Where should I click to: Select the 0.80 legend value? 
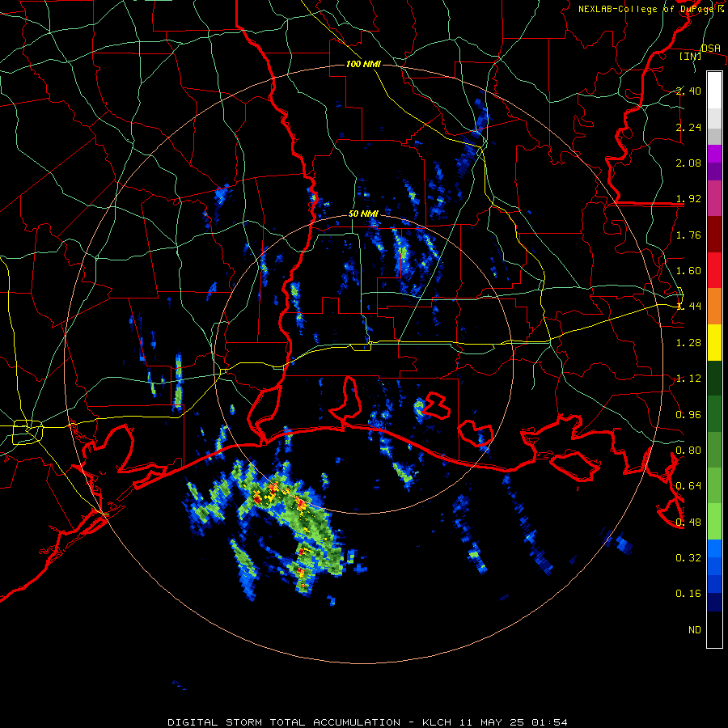click(x=688, y=451)
